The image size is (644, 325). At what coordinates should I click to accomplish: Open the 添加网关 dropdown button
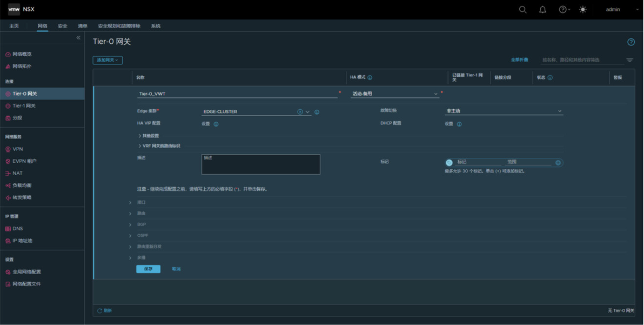[x=108, y=60]
